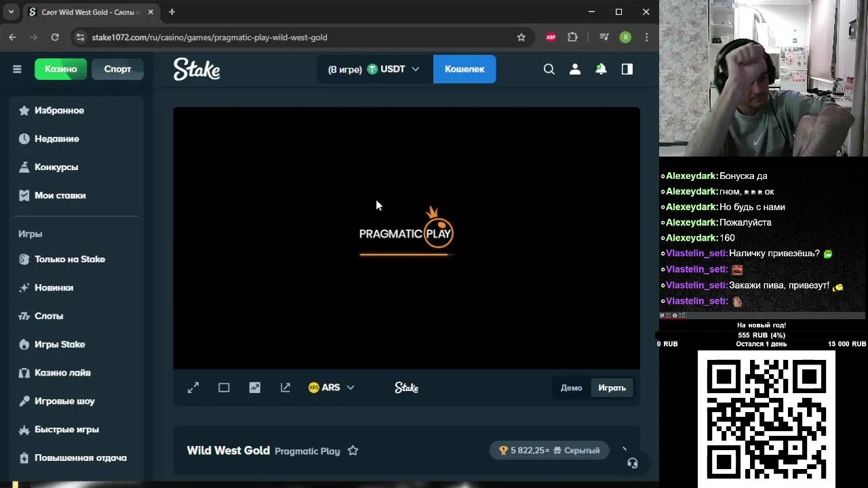
Task: Open ARS display currency dropdown
Action: point(331,388)
